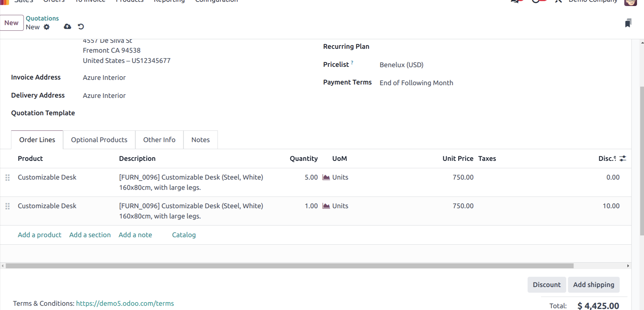Open the Catalog link
644x310 pixels.
tap(184, 235)
